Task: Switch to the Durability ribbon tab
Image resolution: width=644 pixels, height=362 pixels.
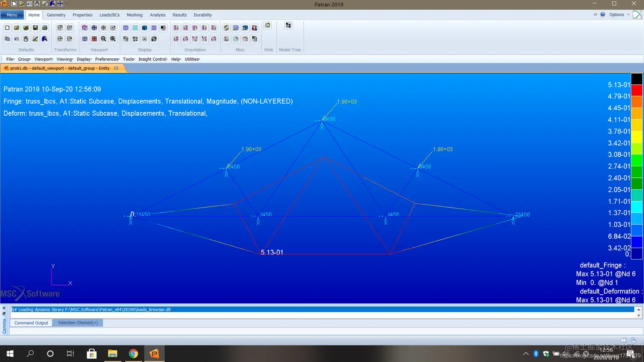Action: coord(203,15)
